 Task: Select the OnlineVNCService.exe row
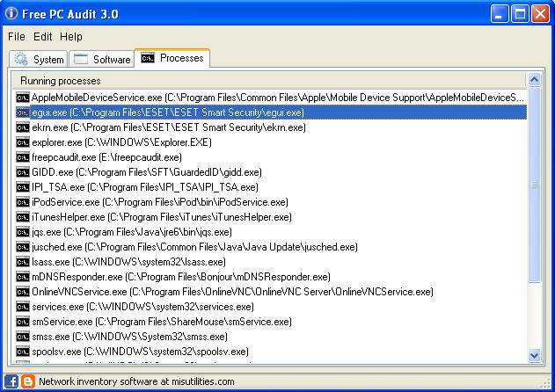coord(271,292)
